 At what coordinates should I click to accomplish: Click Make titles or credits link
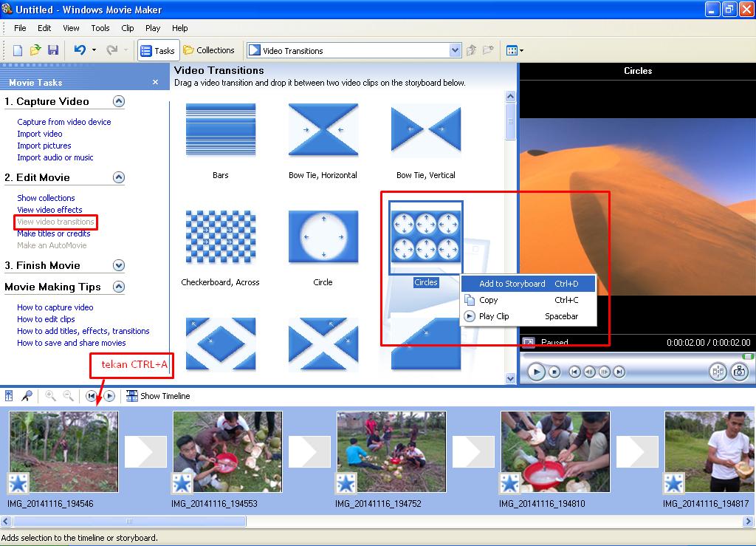coord(53,233)
